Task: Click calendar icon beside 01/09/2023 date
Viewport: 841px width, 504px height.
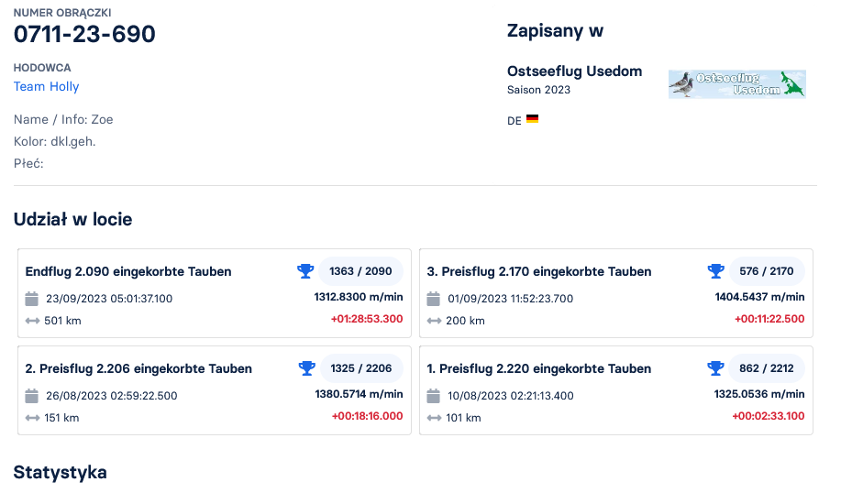Action: click(434, 299)
